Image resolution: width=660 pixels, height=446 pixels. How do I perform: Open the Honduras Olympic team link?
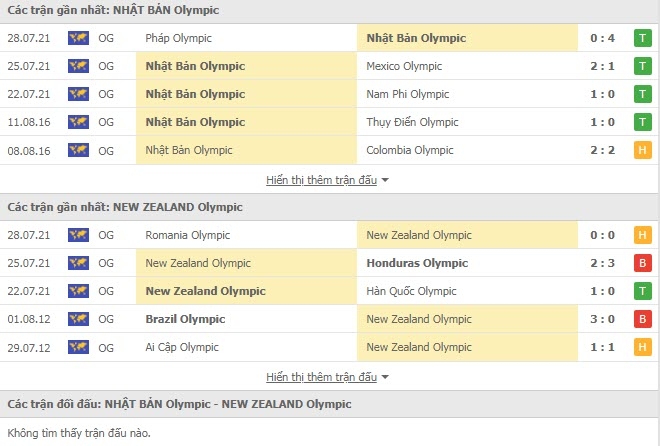tap(417, 263)
